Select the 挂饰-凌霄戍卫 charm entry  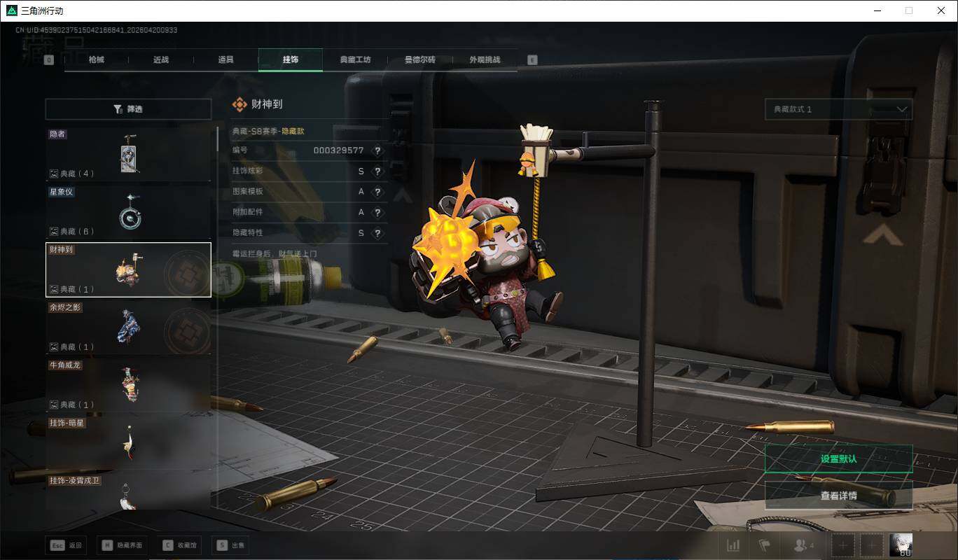click(128, 492)
